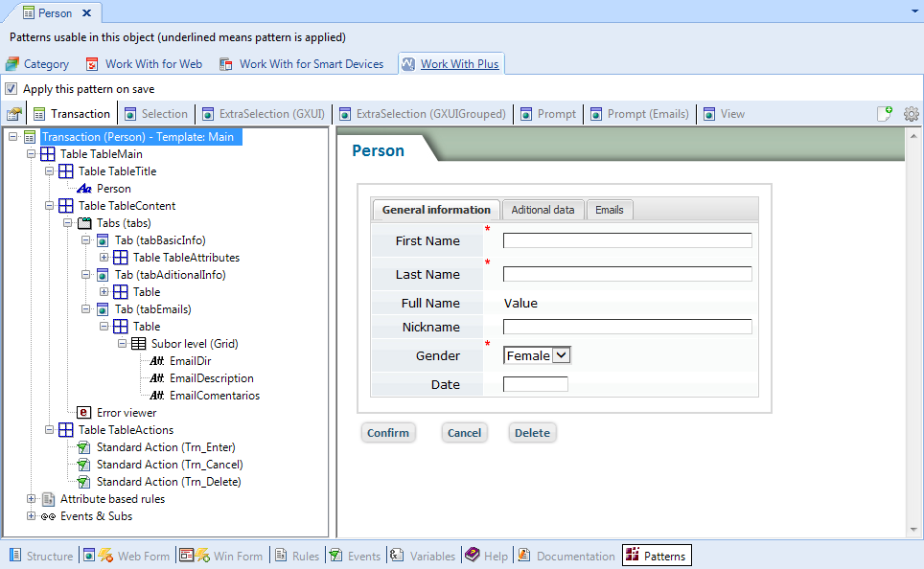Expand the Attribute based rules node

tap(32, 499)
